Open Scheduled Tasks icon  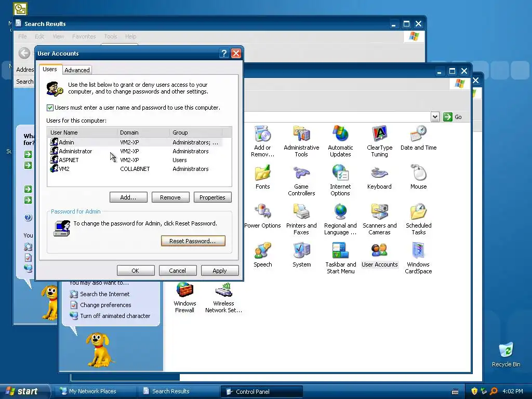click(418, 219)
